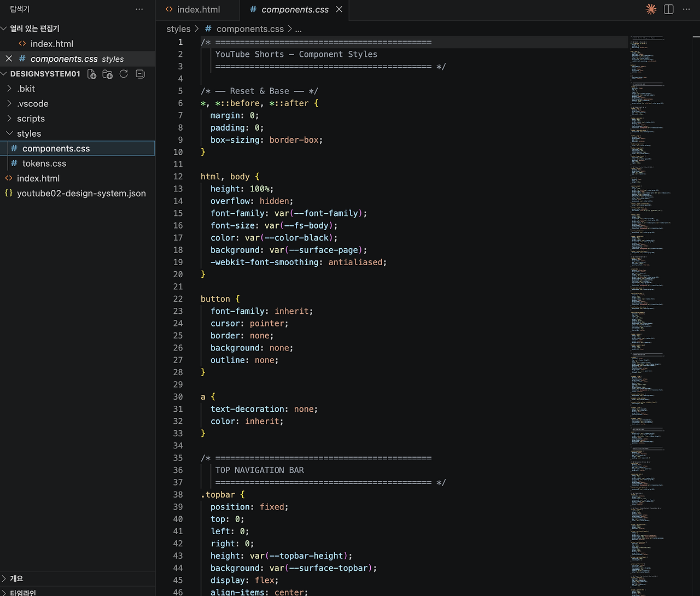Click the New File icon in explorer

pos(92,74)
